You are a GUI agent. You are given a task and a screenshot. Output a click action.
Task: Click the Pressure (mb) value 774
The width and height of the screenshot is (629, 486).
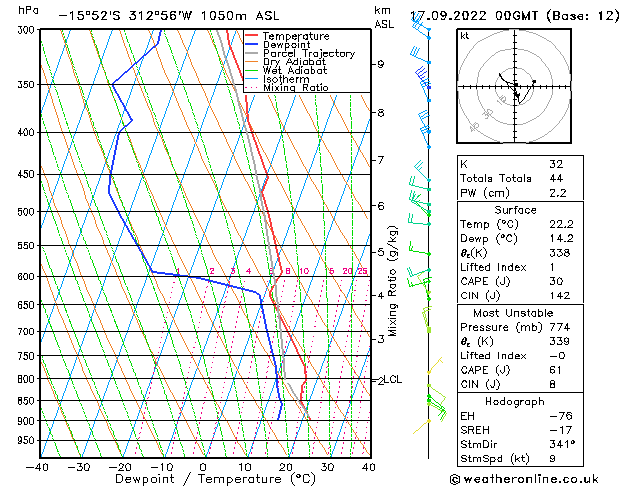point(560,327)
